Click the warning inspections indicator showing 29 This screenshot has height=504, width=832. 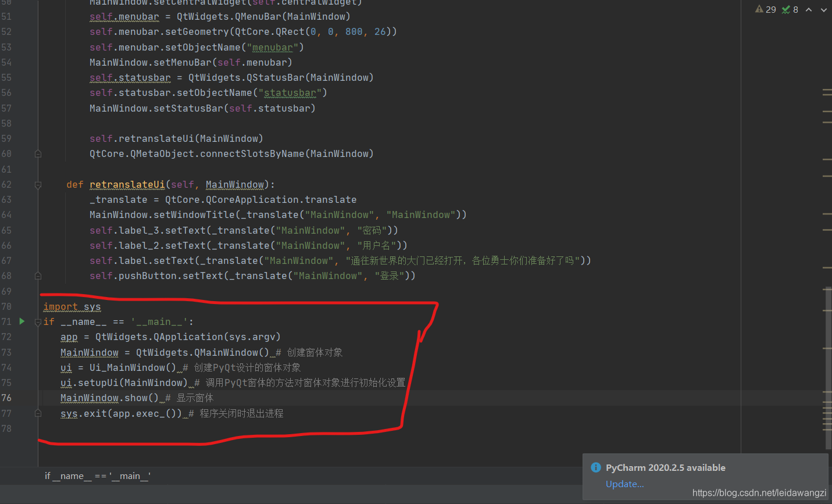(x=763, y=10)
